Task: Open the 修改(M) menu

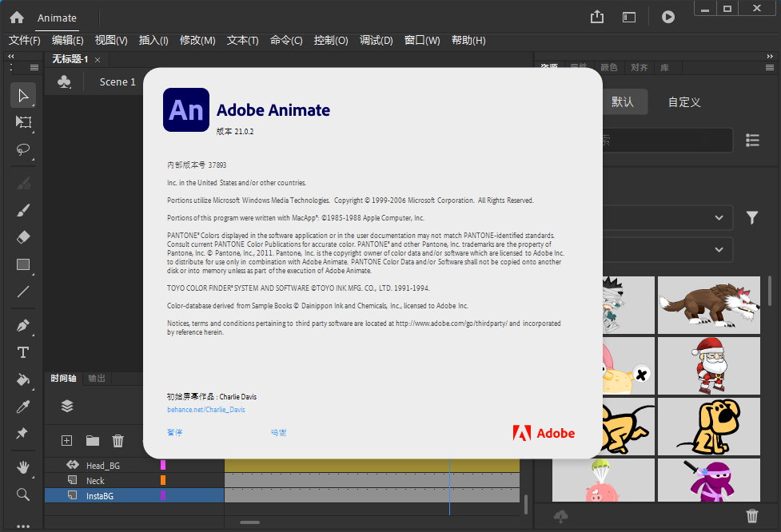Action: [x=197, y=40]
